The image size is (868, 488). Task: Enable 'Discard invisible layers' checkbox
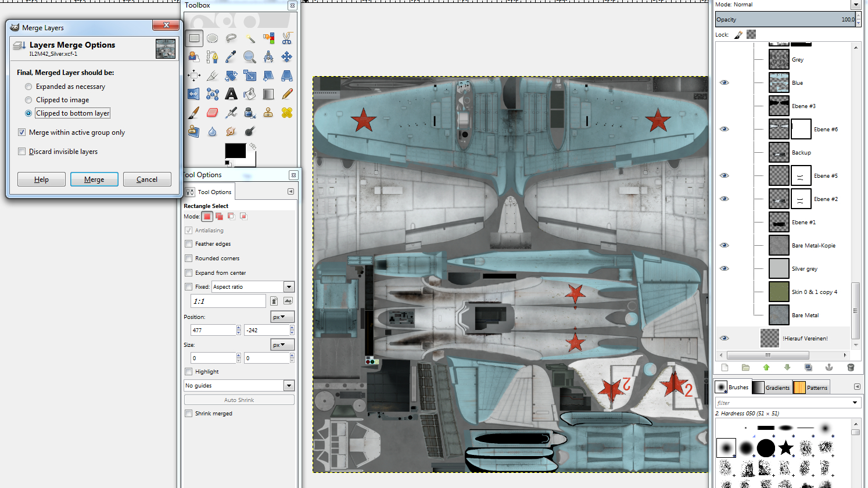pyautogui.click(x=22, y=152)
